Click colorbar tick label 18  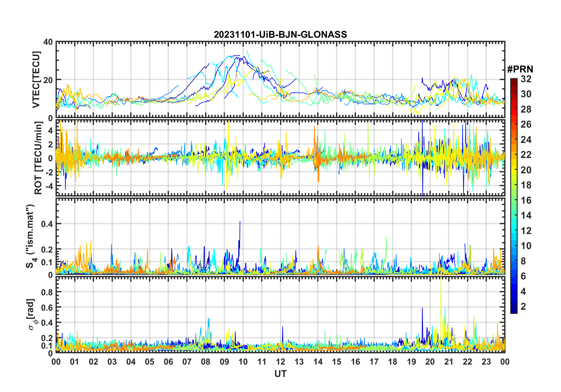pyautogui.click(x=526, y=185)
